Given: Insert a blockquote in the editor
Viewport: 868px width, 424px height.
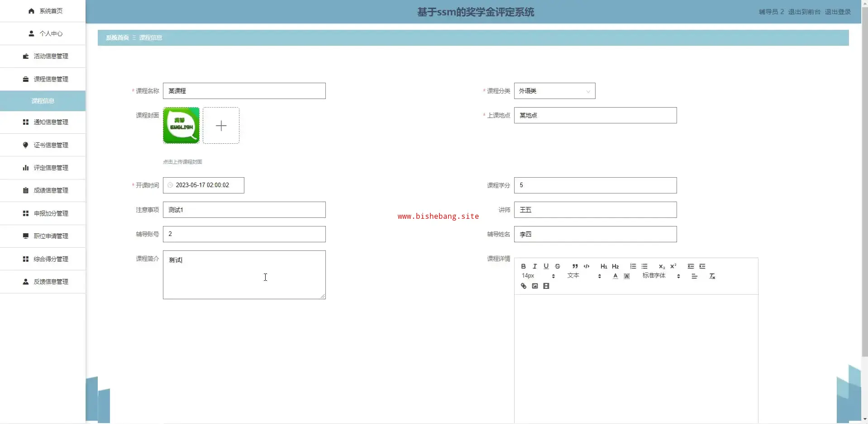Looking at the screenshot, I should coord(575,266).
